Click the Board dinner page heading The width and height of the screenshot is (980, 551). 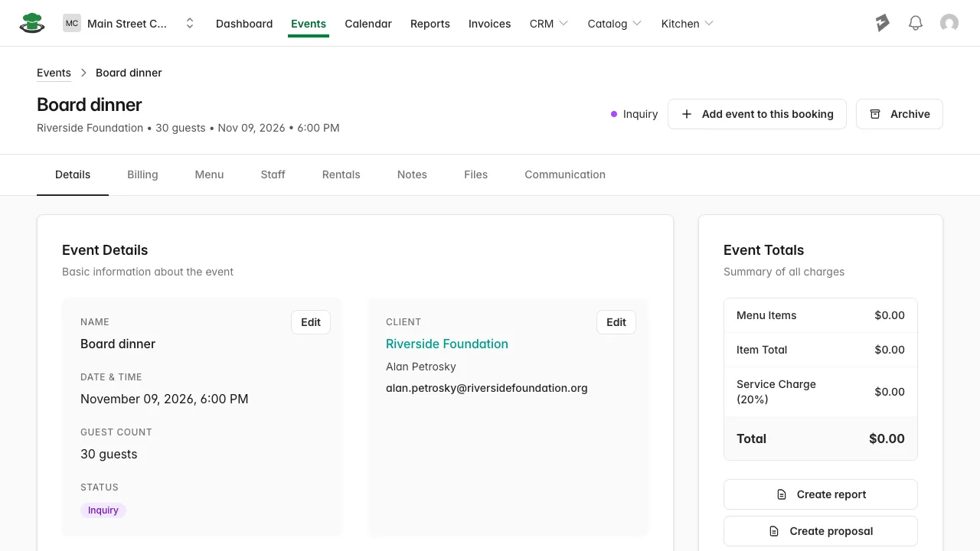click(90, 105)
